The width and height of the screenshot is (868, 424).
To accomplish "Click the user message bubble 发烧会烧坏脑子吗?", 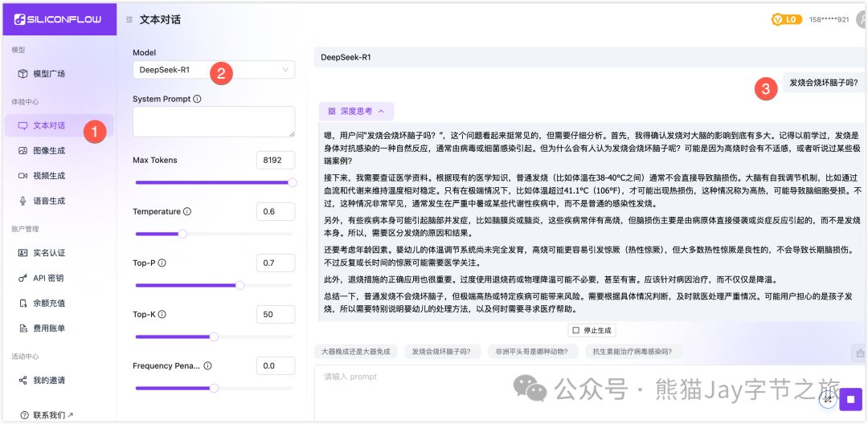I will 823,83.
